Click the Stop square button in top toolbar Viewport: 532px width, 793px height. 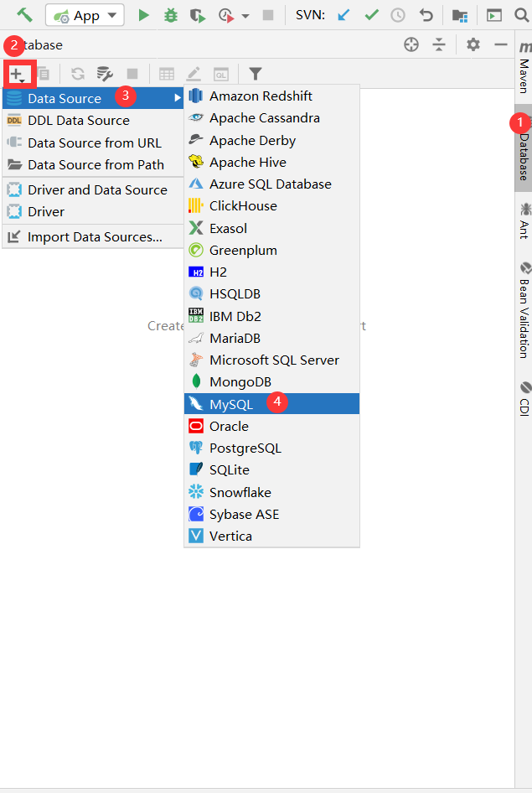(x=268, y=15)
